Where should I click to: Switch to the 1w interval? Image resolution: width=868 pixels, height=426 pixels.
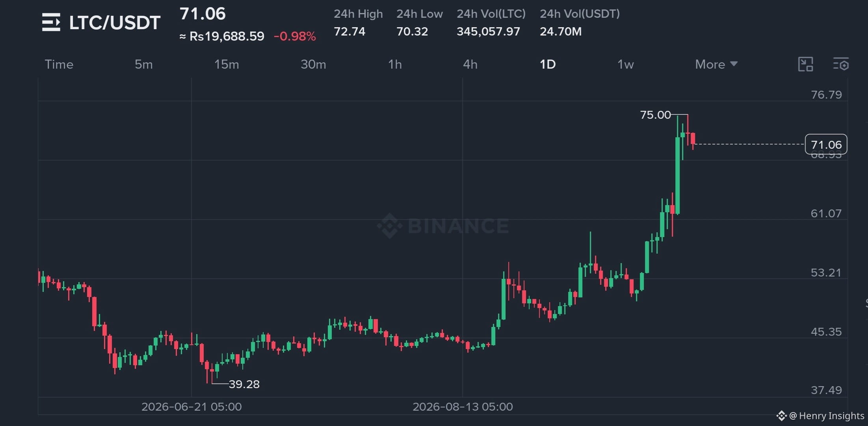[625, 64]
